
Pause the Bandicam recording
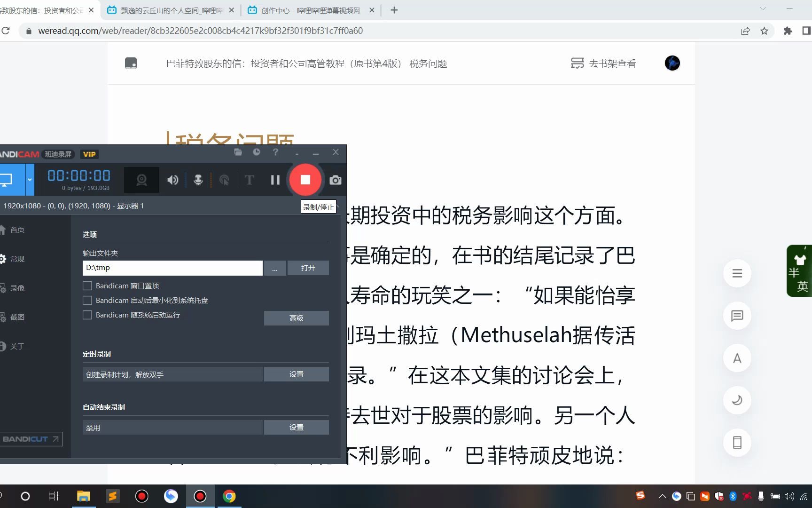(x=275, y=180)
